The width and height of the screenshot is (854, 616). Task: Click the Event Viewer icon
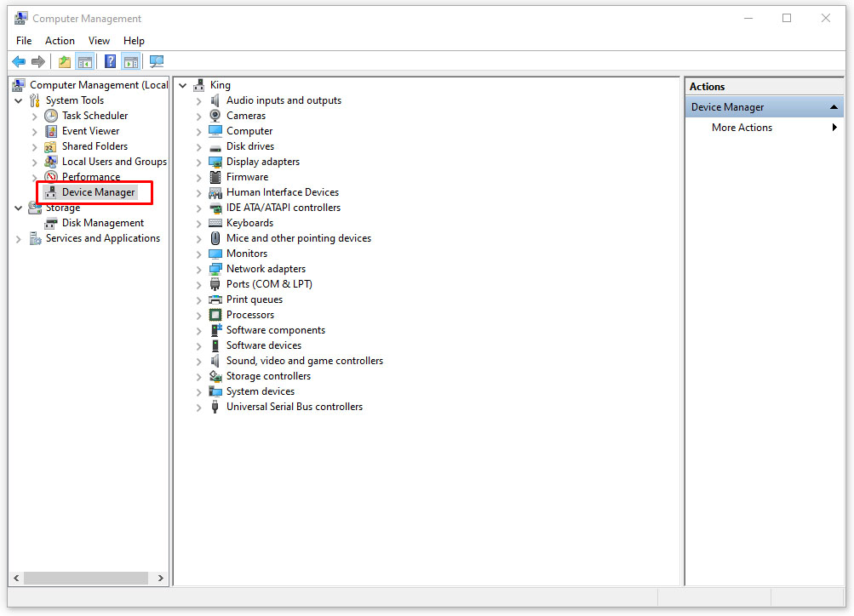[x=51, y=131]
